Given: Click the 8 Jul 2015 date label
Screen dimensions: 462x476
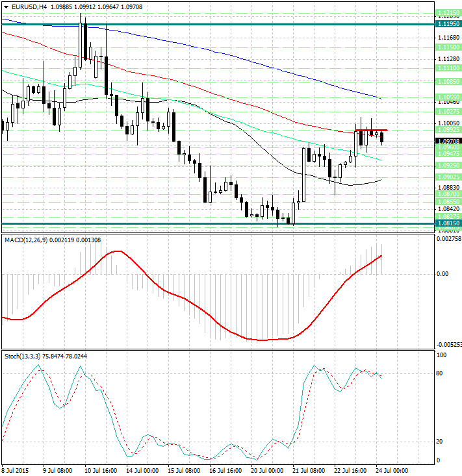Looking at the screenshot, I should point(15,471).
